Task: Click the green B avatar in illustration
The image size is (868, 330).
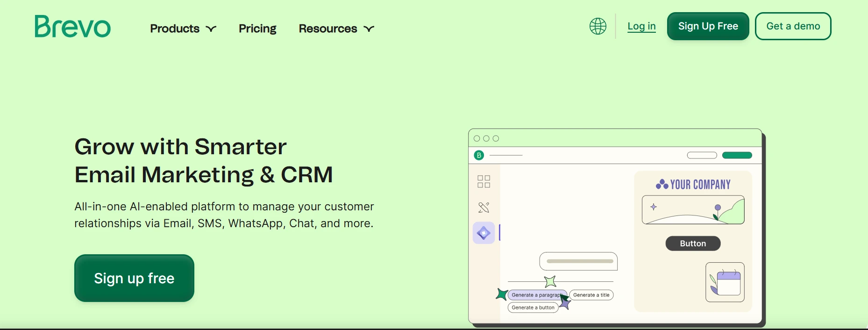Action: click(479, 155)
